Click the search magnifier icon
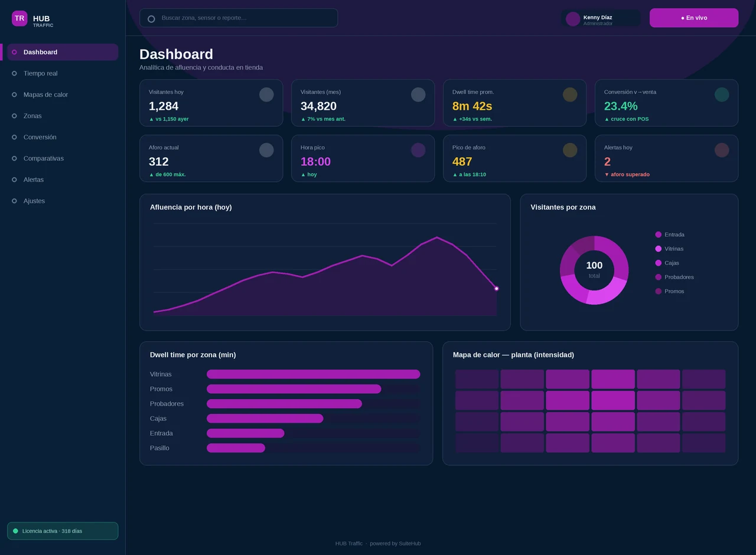The width and height of the screenshot is (756, 555). tap(151, 19)
